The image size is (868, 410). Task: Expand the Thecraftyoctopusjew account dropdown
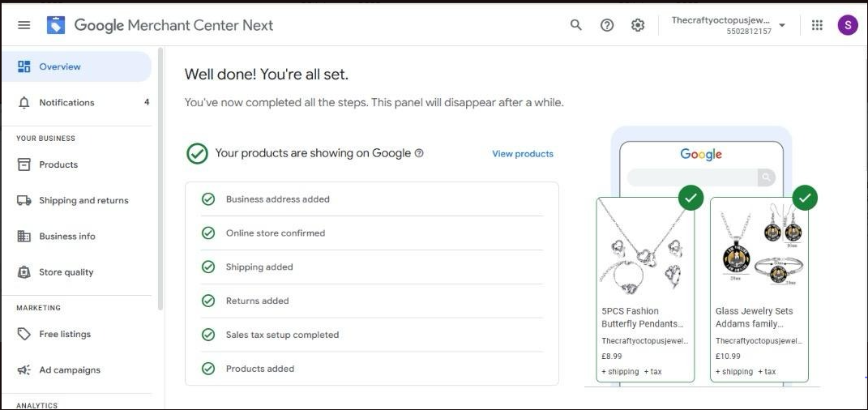click(782, 25)
